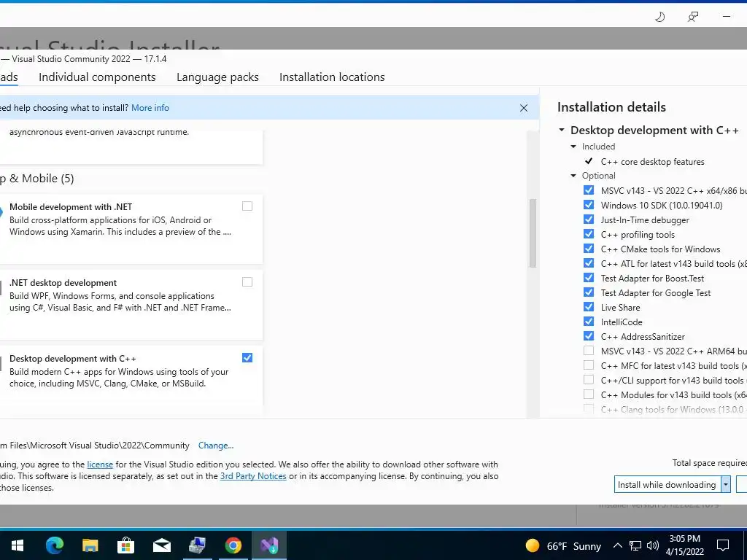The height and width of the screenshot is (560, 747).
Task: Uncheck Live Share option
Action: 589,307
